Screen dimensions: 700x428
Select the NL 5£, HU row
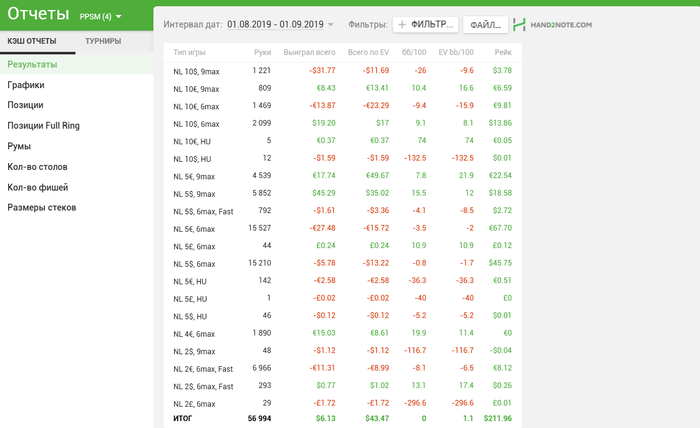pyautogui.click(x=342, y=298)
